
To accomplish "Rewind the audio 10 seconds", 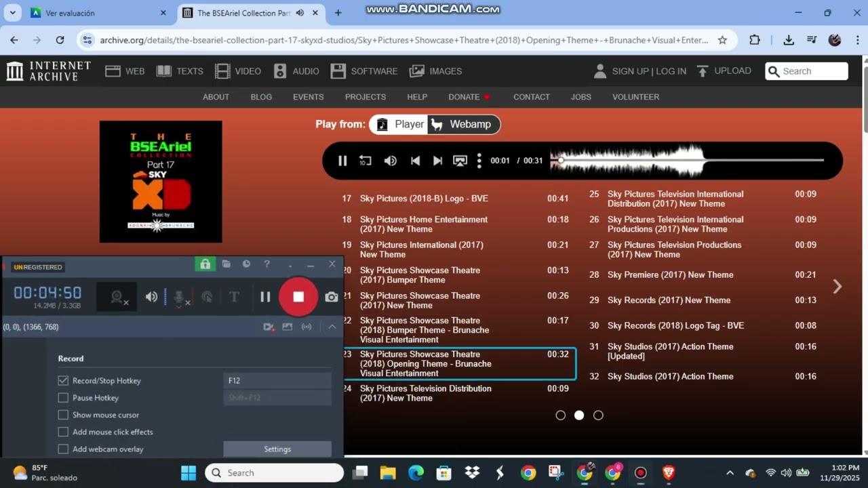I will pos(366,161).
